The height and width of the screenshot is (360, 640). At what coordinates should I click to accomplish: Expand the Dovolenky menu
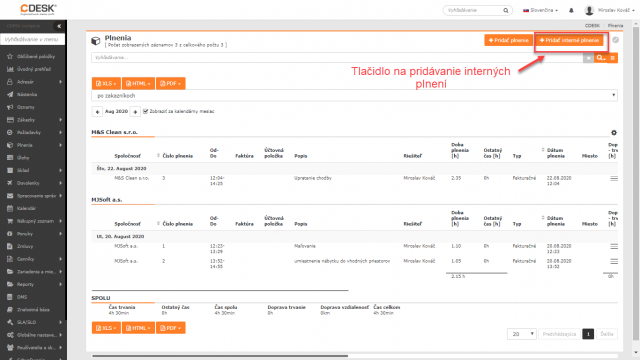click(x=33, y=183)
